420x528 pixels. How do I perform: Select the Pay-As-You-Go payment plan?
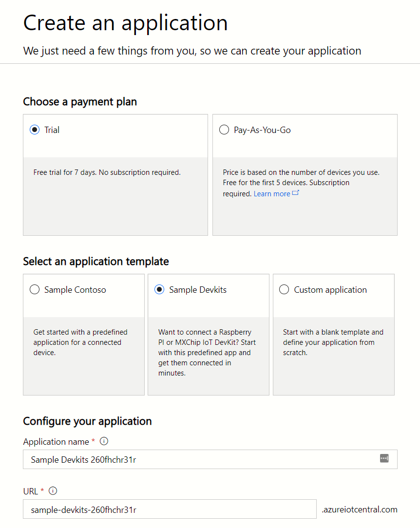coord(224,130)
